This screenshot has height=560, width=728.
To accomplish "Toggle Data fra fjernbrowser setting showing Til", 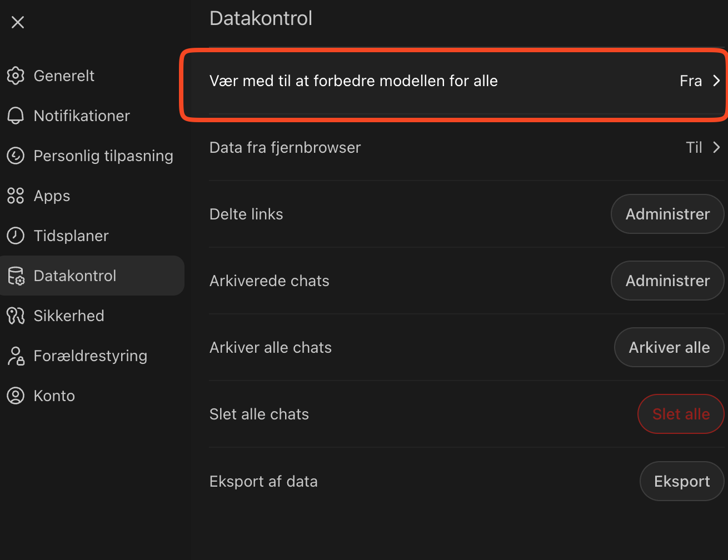I will click(694, 147).
